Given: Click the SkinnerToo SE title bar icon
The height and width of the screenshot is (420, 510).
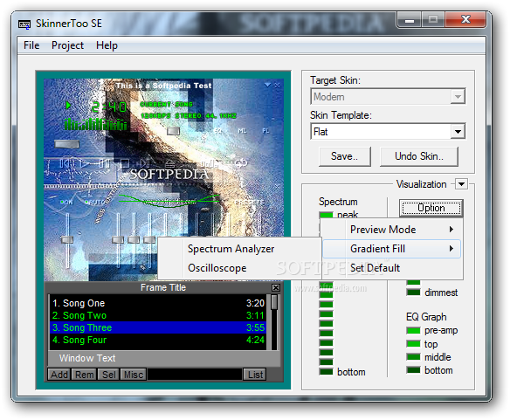Looking at the screenshot, I should [x=24, y=24].
